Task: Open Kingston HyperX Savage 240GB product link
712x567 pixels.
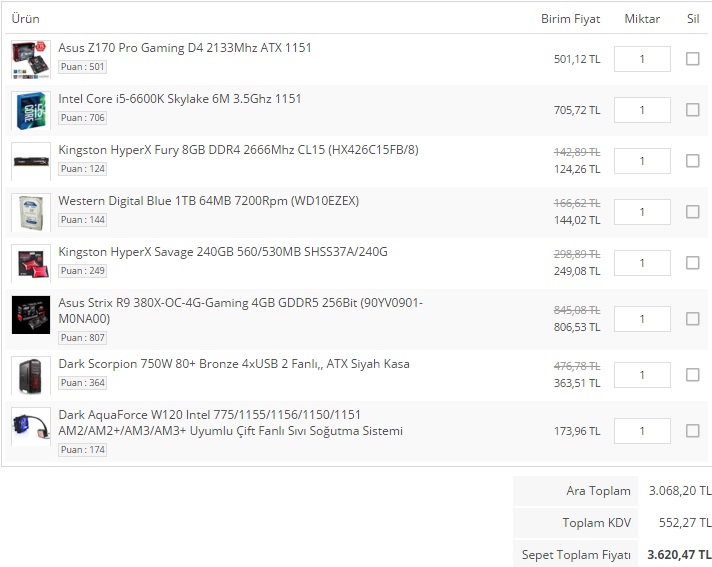Action: pyautogui.click(x=222, y=252)
